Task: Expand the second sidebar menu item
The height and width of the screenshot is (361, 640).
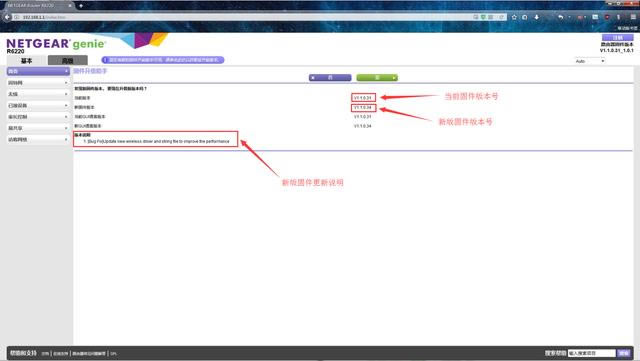Action: [38, 83]
